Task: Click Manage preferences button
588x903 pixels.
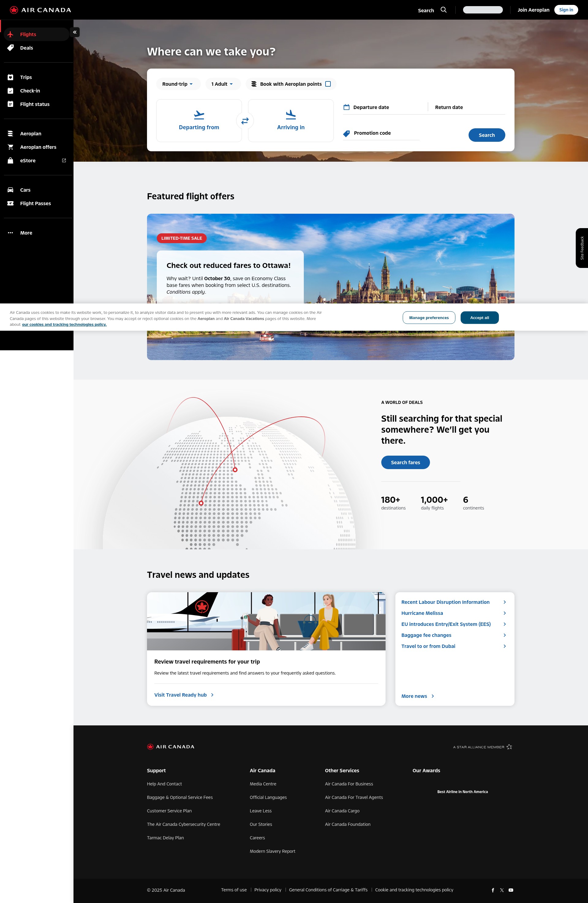Action: [429, 318]
